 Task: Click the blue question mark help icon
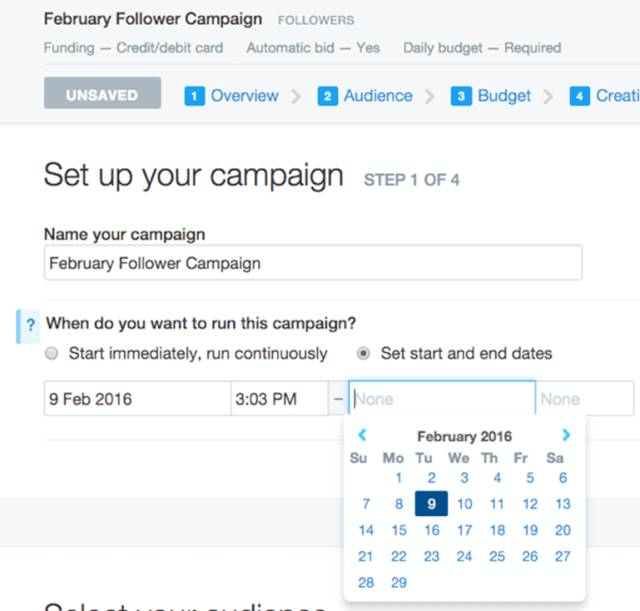[30, 325]
